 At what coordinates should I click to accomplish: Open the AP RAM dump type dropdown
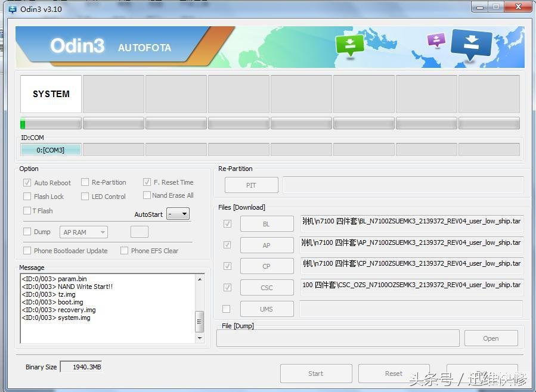pyautogui.click(x=83, y=232)
